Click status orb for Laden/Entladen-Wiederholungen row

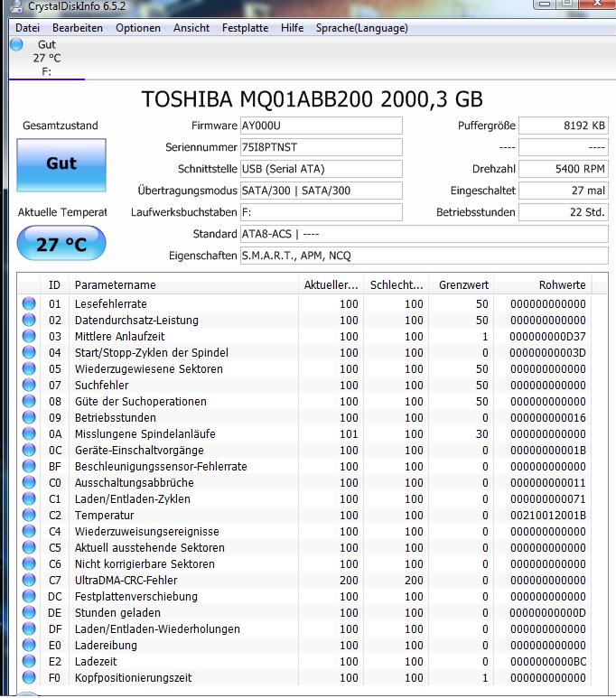29,628
